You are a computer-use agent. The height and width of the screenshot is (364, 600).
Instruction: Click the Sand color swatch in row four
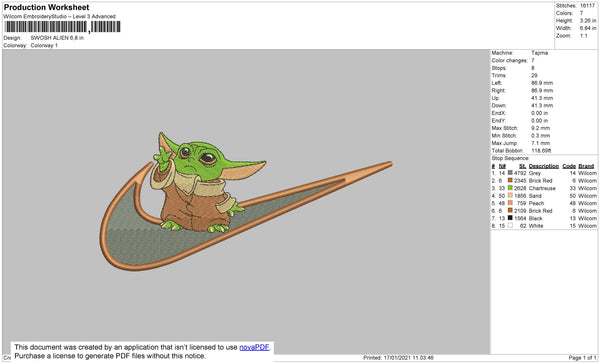click(x=510, y=196)
